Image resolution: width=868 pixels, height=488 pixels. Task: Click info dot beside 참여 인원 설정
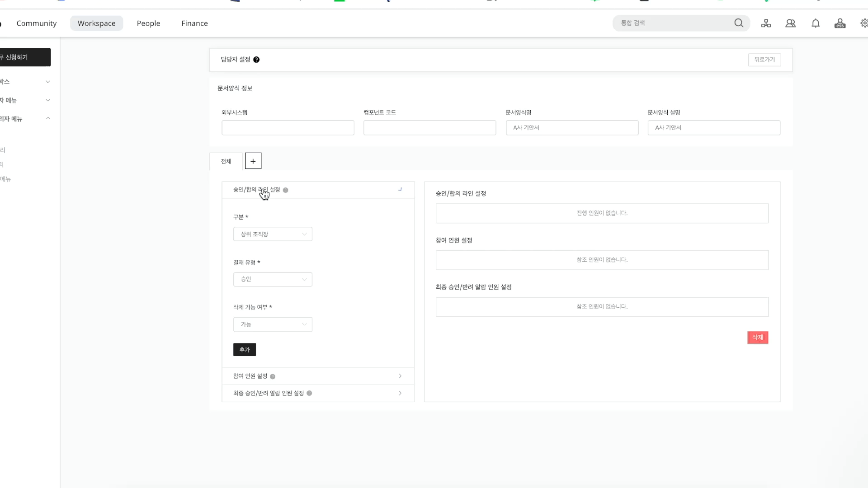click(x=273, y=376)
